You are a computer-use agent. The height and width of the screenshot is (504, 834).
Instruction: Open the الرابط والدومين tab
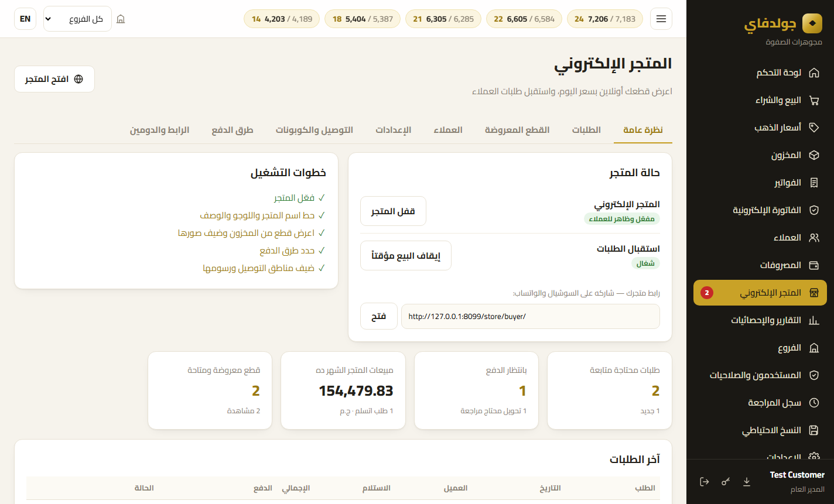coord(159,129)
